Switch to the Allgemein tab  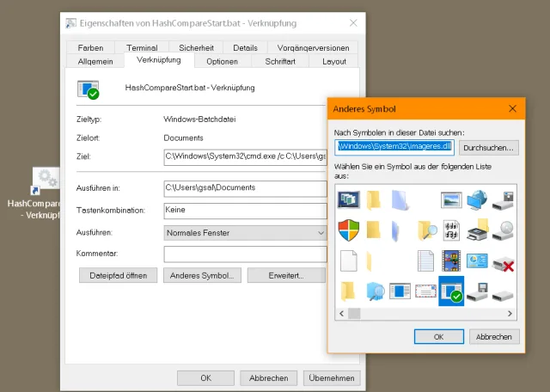coord(95,62)
